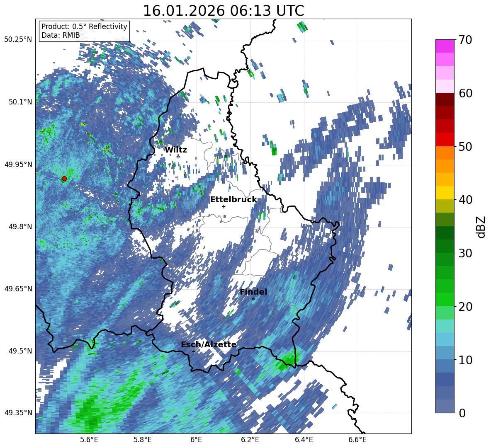Click the 6.6°E longitude label
The height and width of the screenshot is (448, 491).
pyautogui.click(x=357, y=440)
